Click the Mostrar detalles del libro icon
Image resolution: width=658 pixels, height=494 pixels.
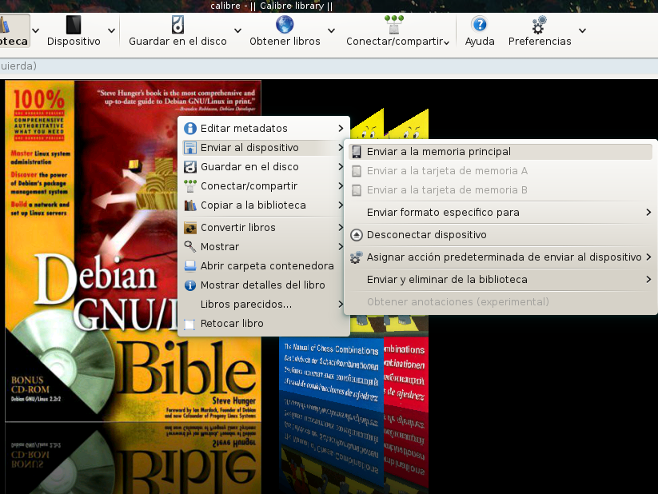(x=190, y=285)
